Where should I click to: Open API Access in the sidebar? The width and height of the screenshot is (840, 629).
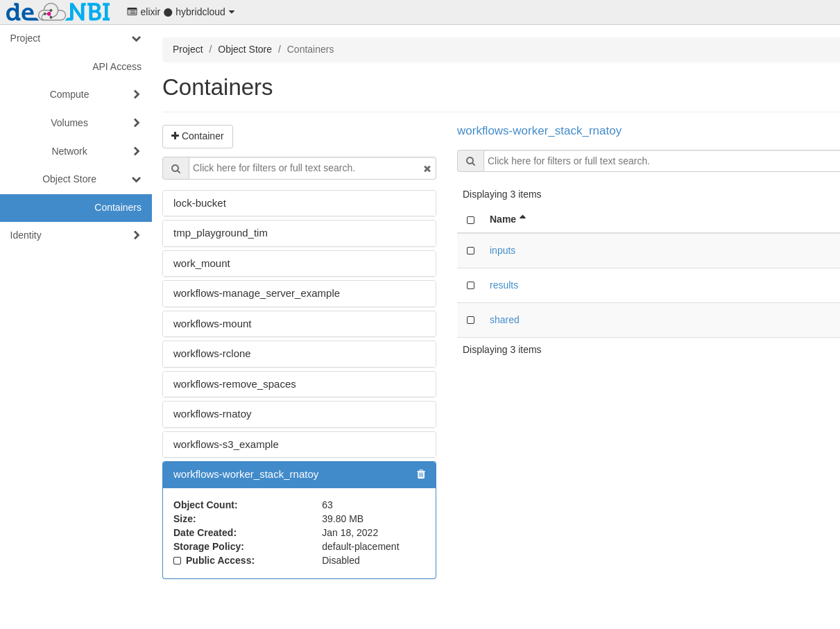pos(117,67)
